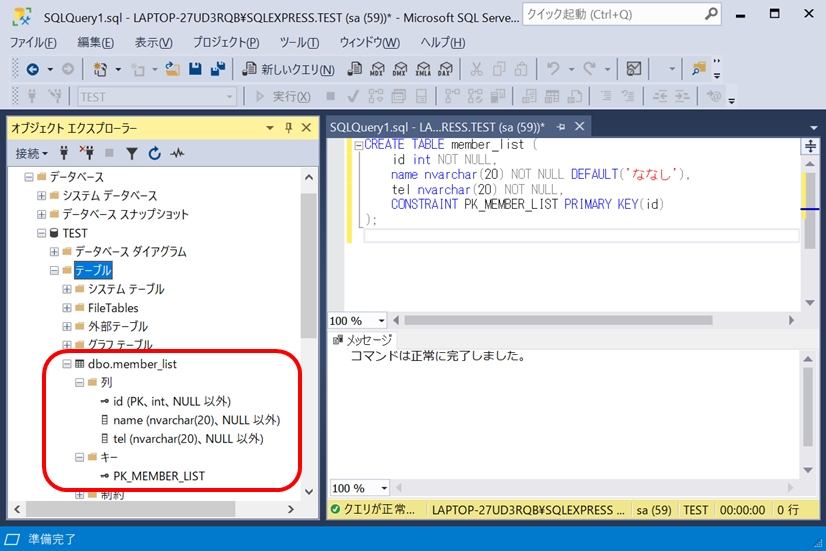826x551 pixels.
Task: Select the id (PK, int) column
Action: click(x=172, y=401)
